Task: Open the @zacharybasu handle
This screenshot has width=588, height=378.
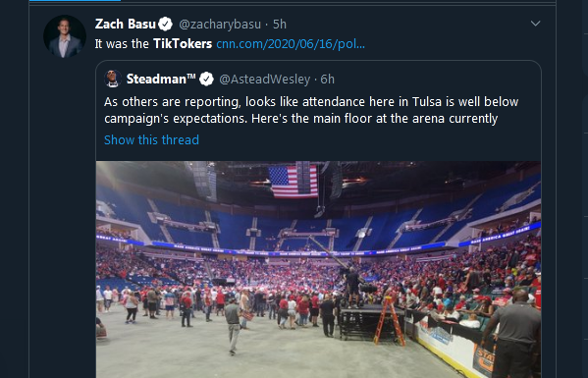Action: coord(220,25)
